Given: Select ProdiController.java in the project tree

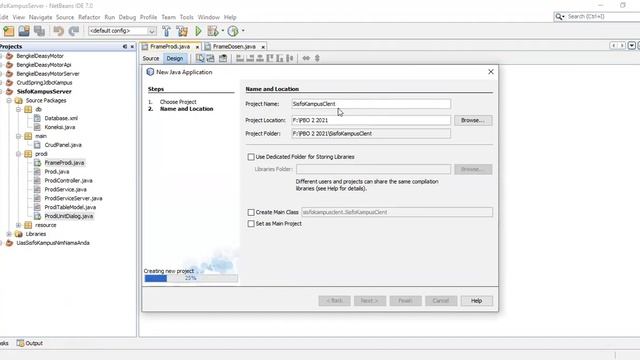Looking at the screenshot, I should (x=68, y=180).
